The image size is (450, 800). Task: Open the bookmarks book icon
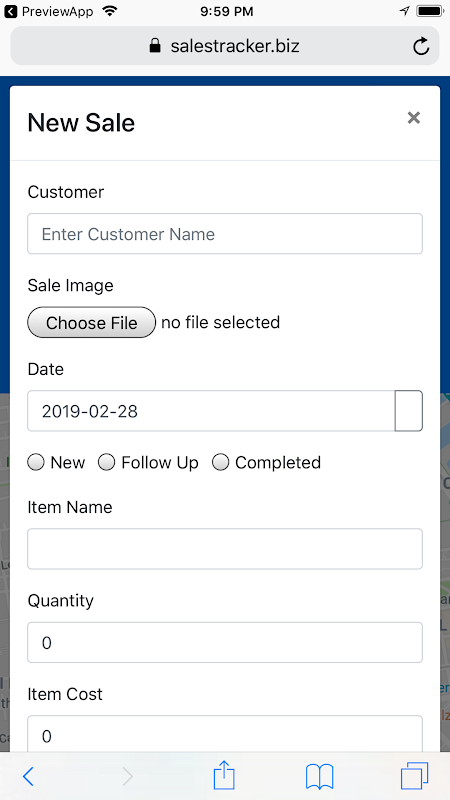click(x=319, y=776)
